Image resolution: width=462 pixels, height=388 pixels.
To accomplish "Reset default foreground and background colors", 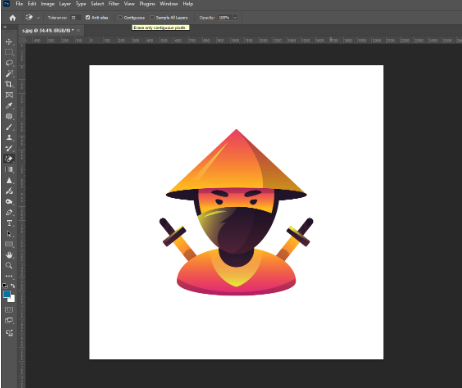I will pyautogui.click(x=5, y=286).
